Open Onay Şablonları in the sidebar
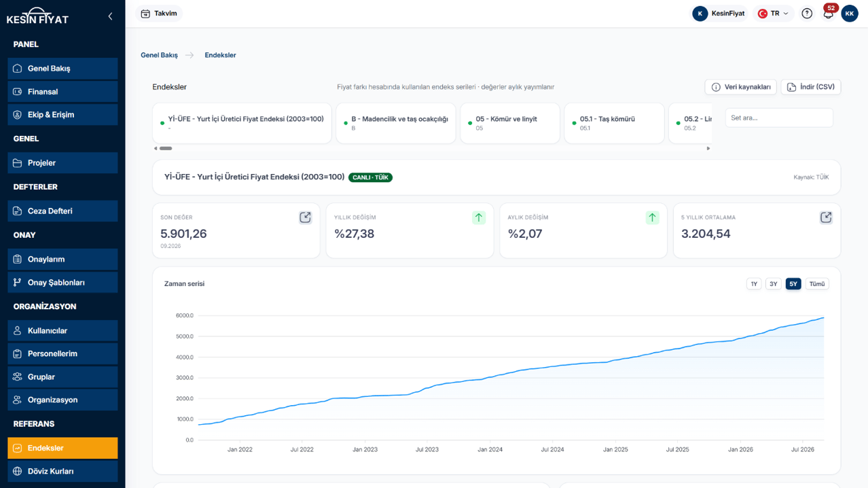Screen dimensions: 868x488 (x=62, y=283)
